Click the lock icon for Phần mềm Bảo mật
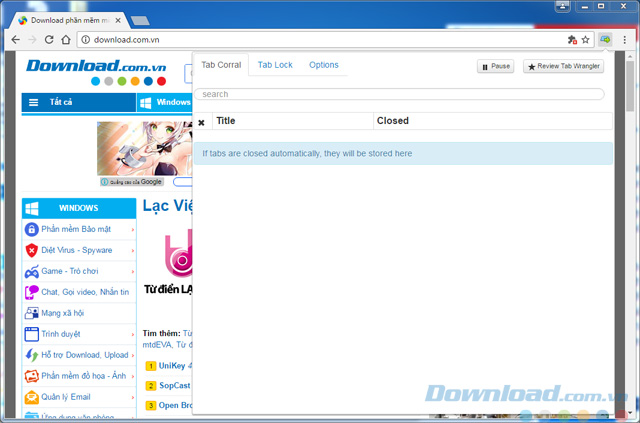The width and height of the screenshot is (640, 423). (31, 229)
